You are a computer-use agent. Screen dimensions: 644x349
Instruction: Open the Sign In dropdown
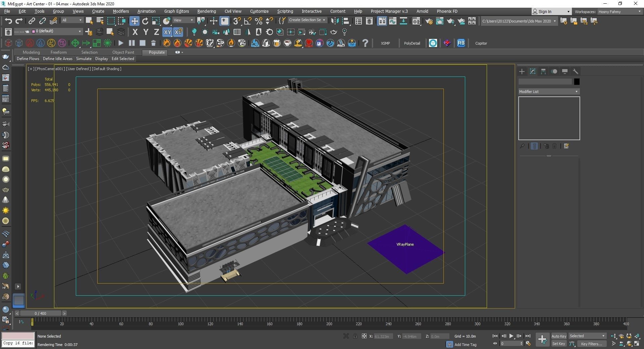[x=551, y=11]
